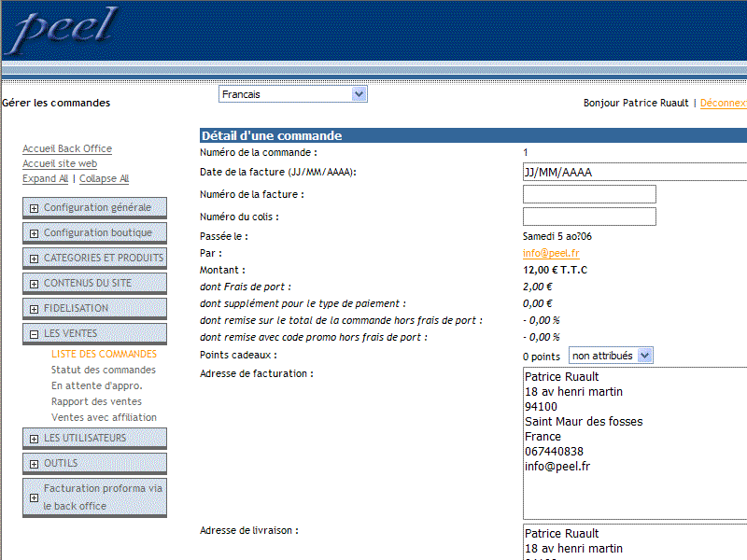Viewport: 747px width, 560px height.
Task: Select the Configuration générale menu label
Action: pyautogui.click(x=97, y=207)
